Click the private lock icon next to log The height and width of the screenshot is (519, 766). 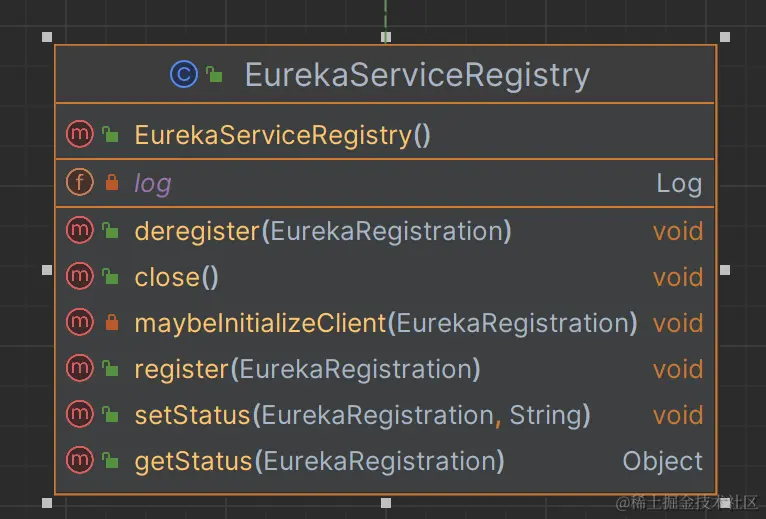[x=112, y=182]
